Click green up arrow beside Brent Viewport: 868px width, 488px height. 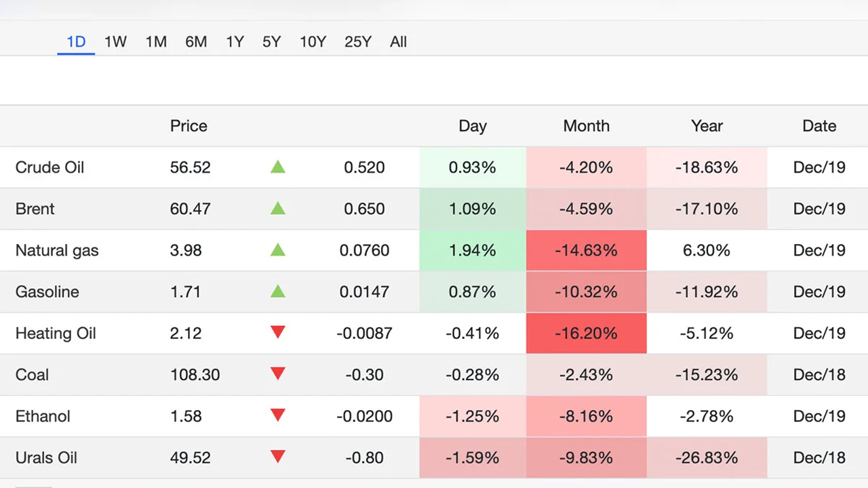pyautogui.click(x=277, y=208)
